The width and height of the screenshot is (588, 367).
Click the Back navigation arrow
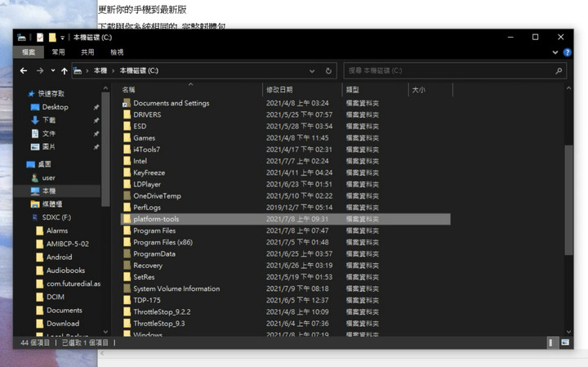point(24,70)
